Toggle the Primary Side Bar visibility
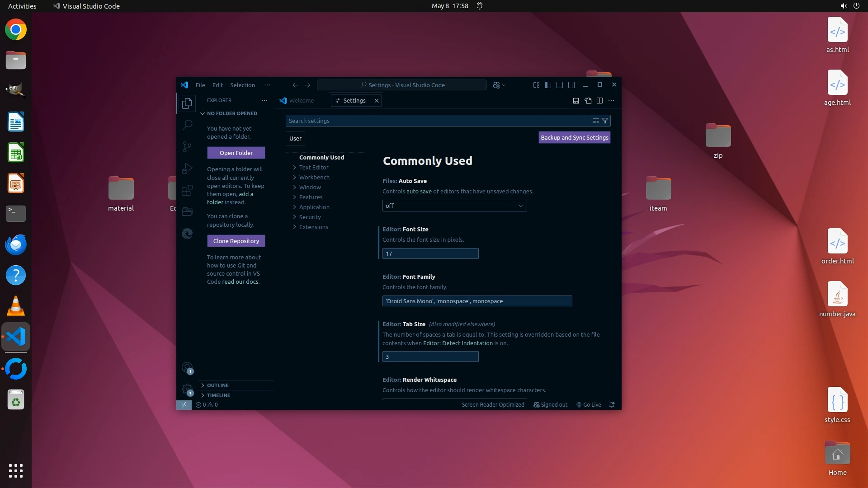Screen dimensions: 868x488 click(548, 85)
